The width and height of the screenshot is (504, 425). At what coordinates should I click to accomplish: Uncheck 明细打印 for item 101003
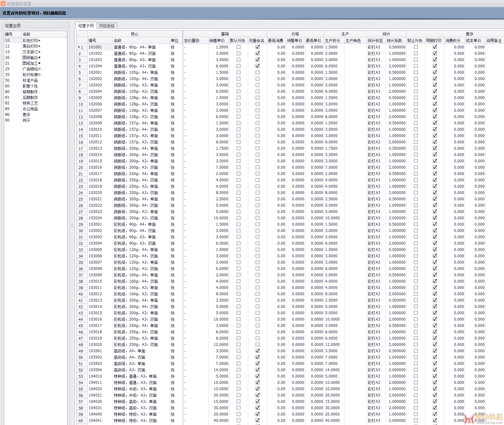coord(435,60)
